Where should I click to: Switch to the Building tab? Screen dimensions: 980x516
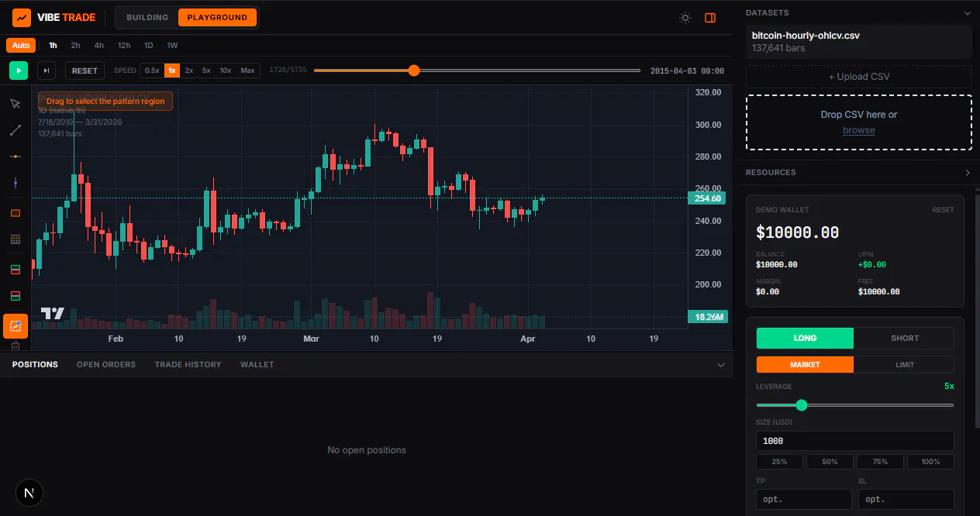[x=147, y=17]
